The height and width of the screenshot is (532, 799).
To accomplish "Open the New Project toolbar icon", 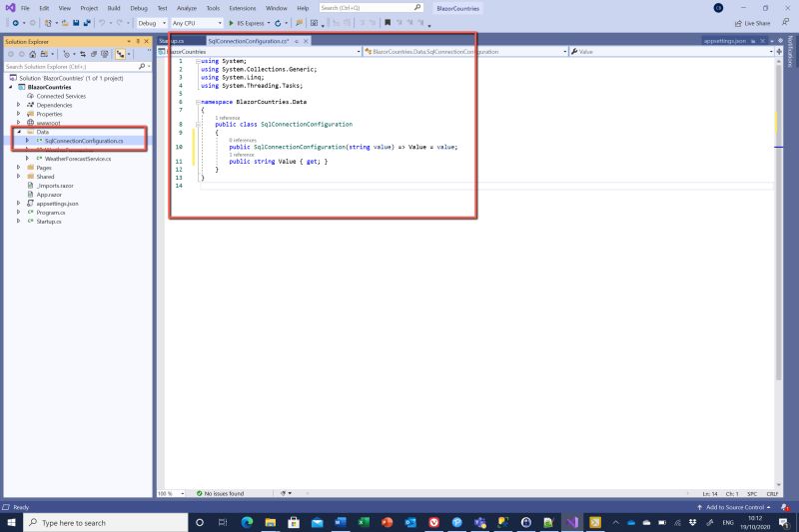I will click(x=48, y=23).
